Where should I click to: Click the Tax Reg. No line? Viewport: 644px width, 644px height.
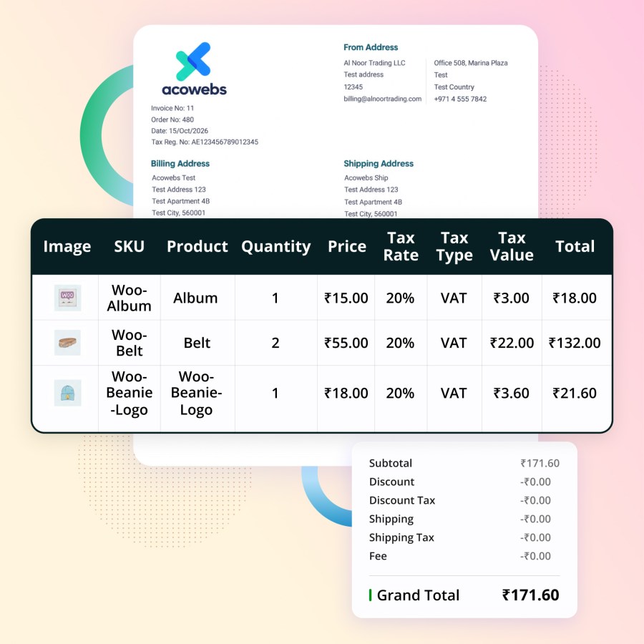coord(205,142)
